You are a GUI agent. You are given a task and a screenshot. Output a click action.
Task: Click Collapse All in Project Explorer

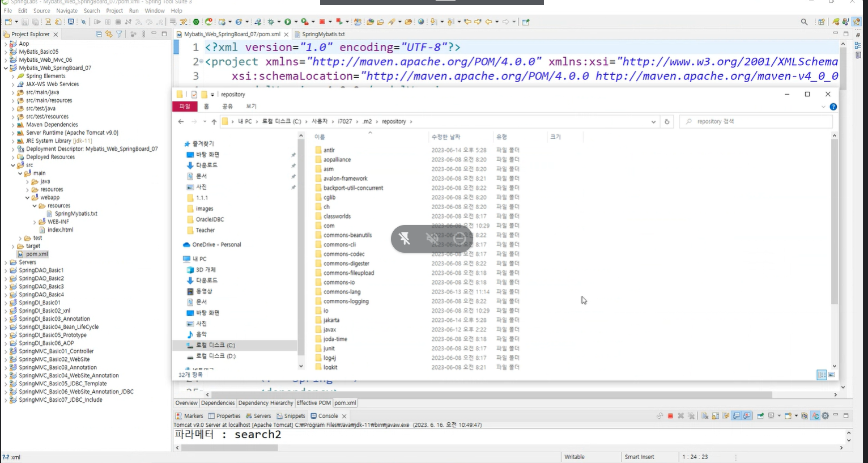(99, 34)
